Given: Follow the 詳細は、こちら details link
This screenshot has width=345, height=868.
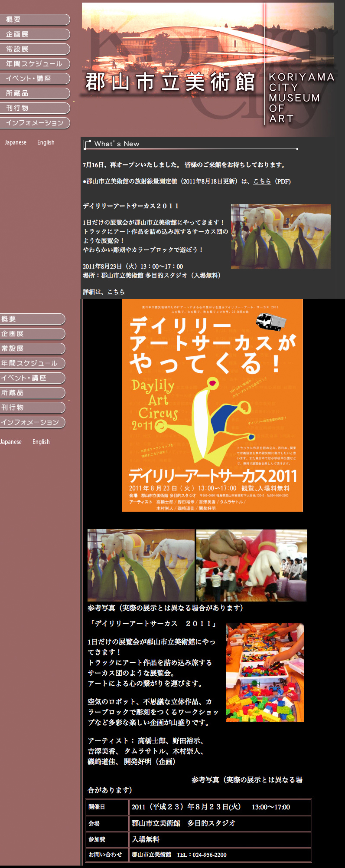Looking at the screenshot, I should [116, 292].
